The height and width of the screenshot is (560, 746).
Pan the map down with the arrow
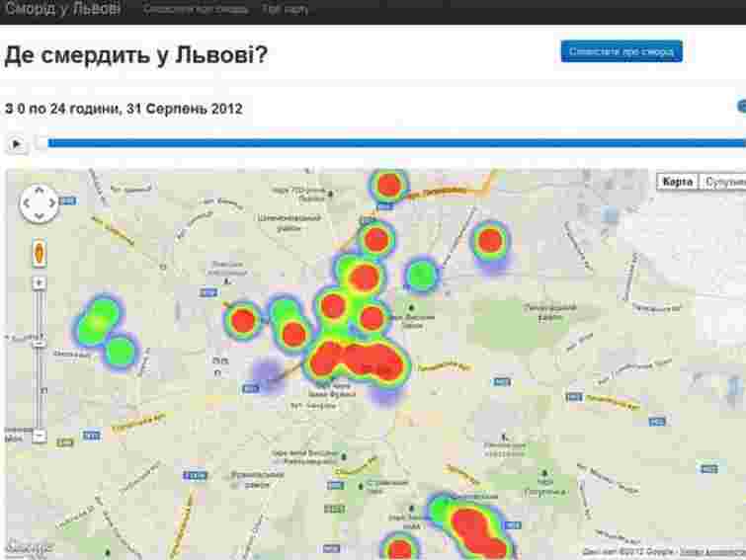(39, 216)
